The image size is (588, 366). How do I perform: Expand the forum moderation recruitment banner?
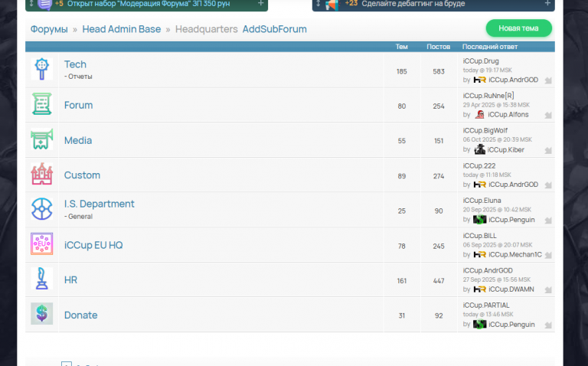(260, 3)
